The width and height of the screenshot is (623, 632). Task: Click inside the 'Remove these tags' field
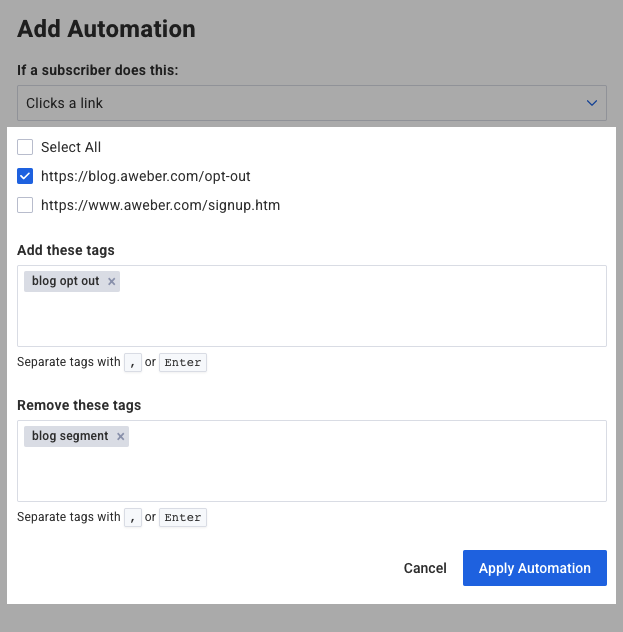[x=350, y=470]
